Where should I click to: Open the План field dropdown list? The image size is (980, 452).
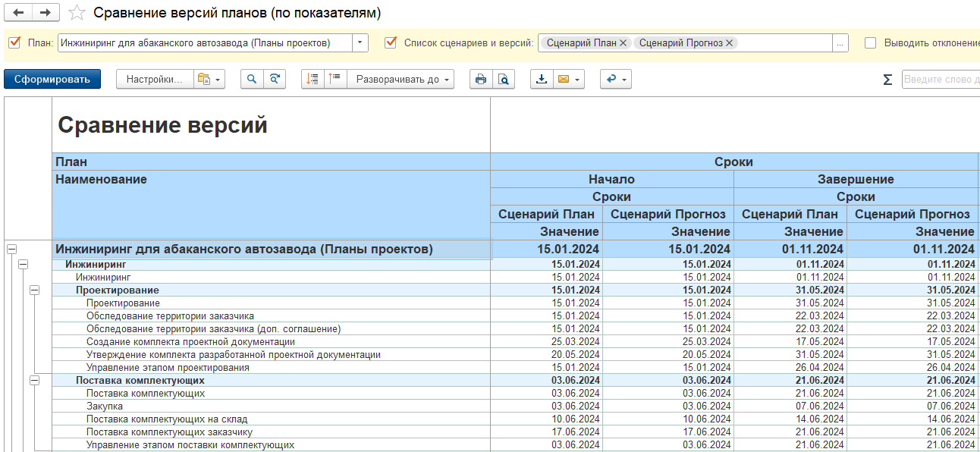click(360, 43)
